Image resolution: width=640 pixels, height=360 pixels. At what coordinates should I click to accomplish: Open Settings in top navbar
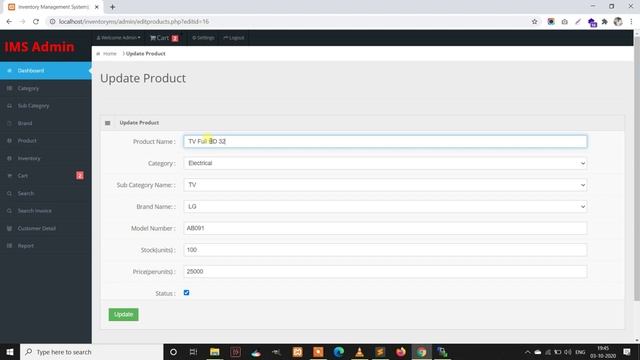(x=203, y=38)
